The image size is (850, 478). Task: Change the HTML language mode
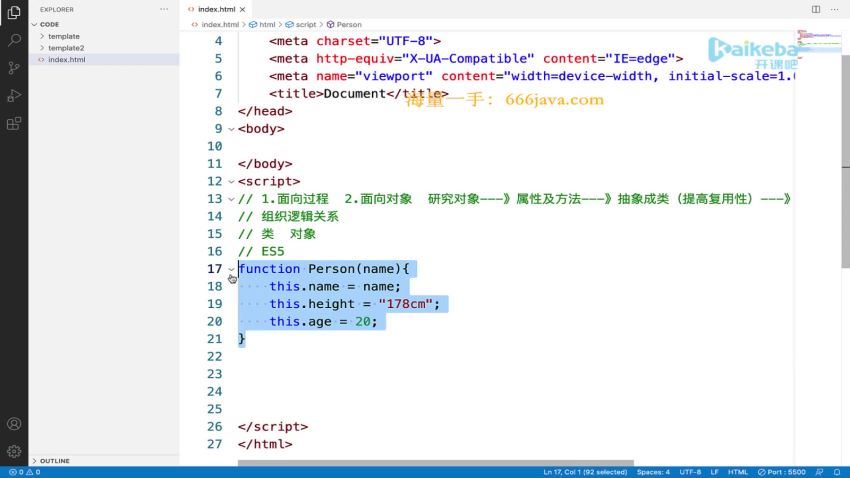tap(737, 472)
